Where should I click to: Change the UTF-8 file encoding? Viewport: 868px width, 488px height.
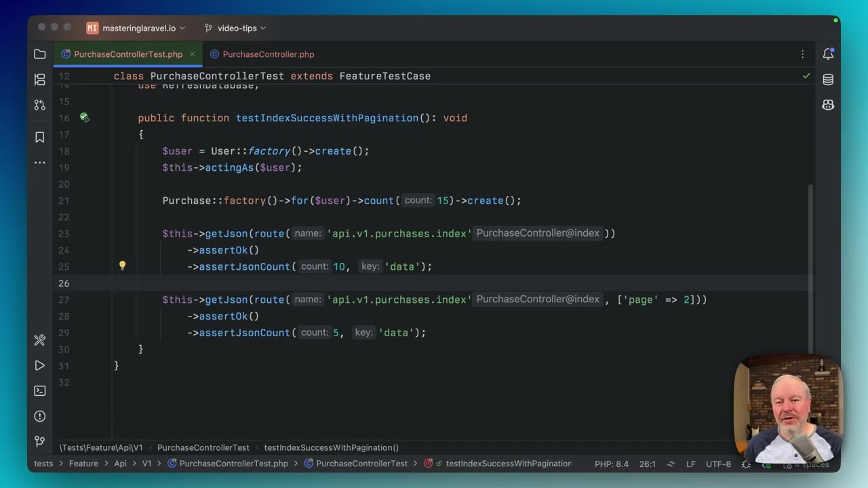pos(718,464)
